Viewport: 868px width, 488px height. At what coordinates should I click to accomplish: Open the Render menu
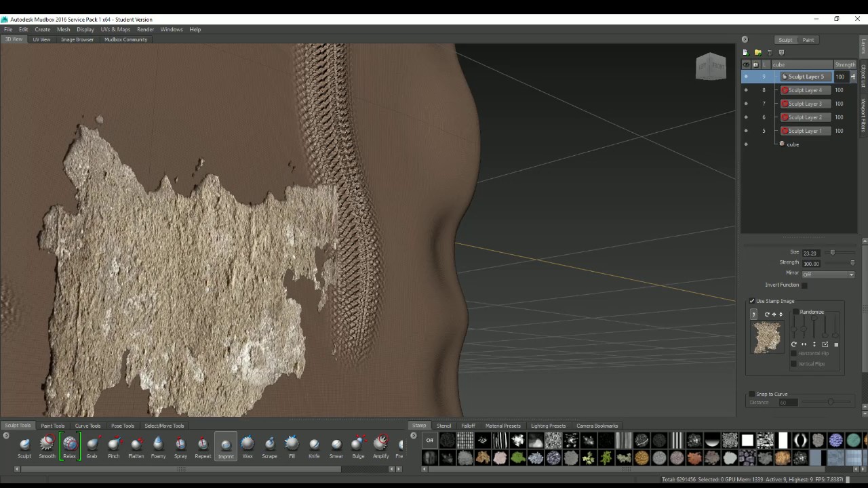coord(145,29)
